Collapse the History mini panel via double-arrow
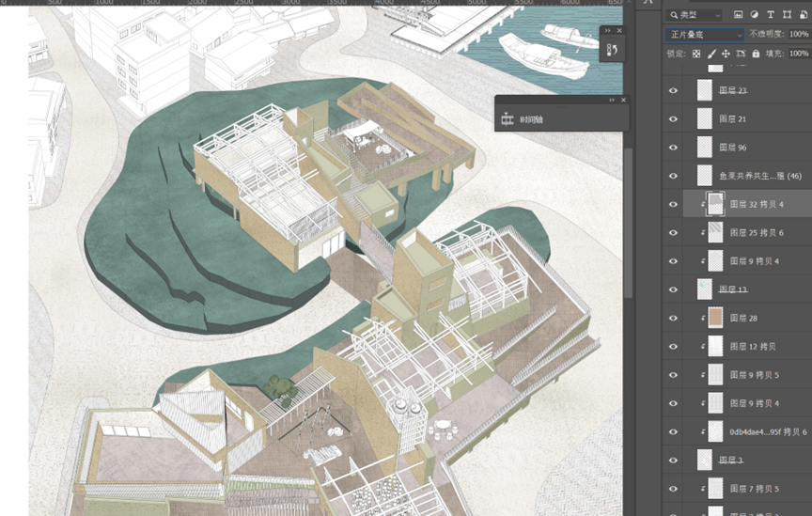Image resolution: width=812 pixels, height=516 pixels. click(607, 31)
